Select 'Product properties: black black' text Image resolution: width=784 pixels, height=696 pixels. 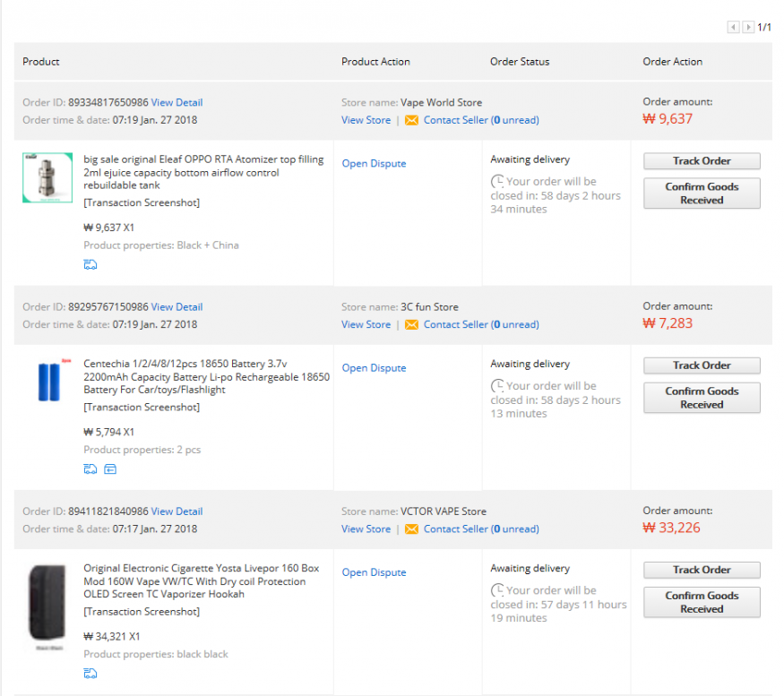click(x=156, y=655)
